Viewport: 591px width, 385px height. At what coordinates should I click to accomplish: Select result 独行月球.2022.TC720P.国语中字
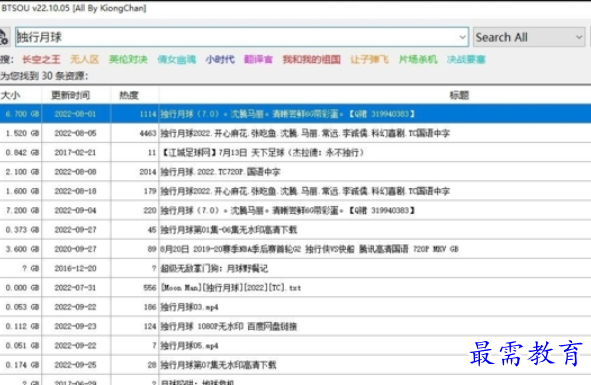click(296, 172)
